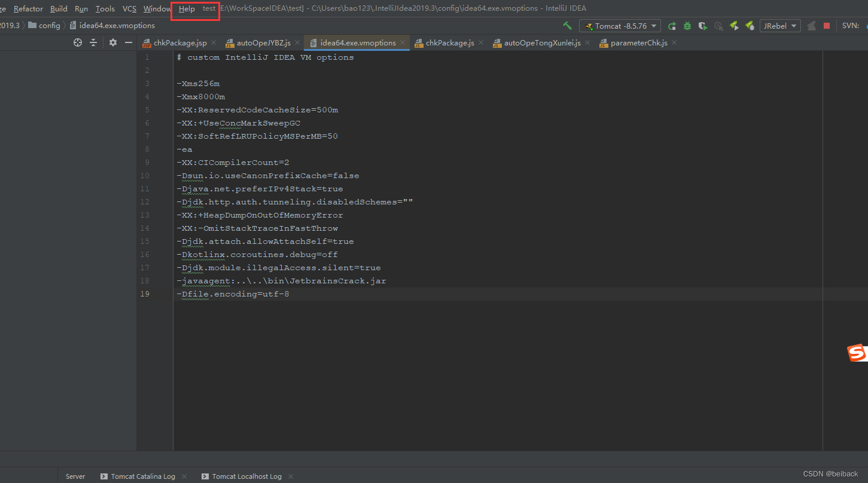Click the -XX:+HeapDumpOnOutOfMemoryError line
The image size is (868, 483).
(x=260, y=215)
